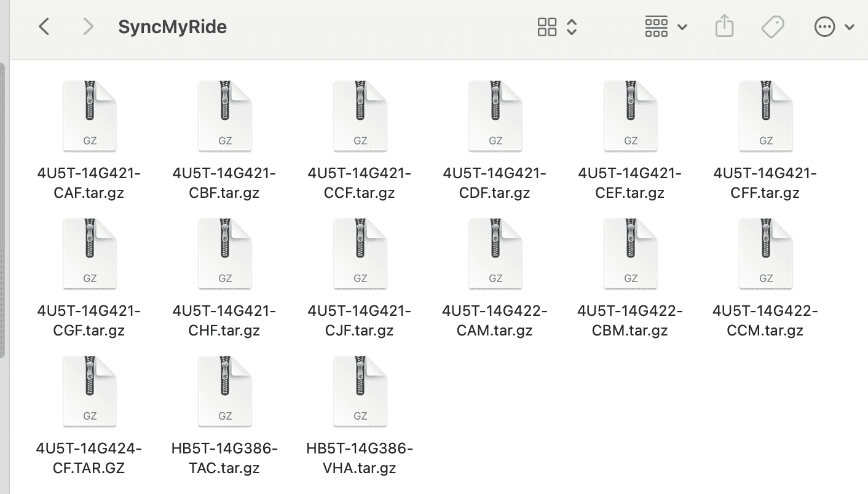Click the forward navigation arrow
The width and height of the screenshot is (868, 494).
pyautogui.click(x=88, y=27)
